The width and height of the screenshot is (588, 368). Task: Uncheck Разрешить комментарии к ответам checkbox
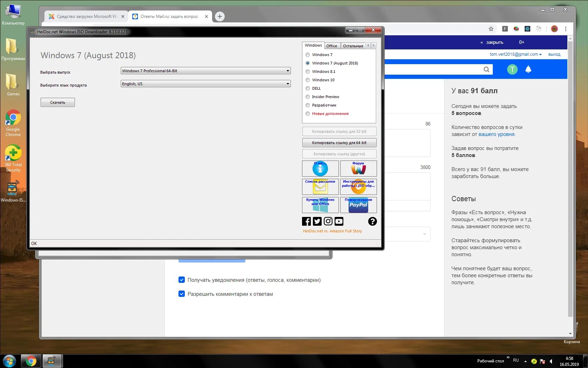[182, 294]
